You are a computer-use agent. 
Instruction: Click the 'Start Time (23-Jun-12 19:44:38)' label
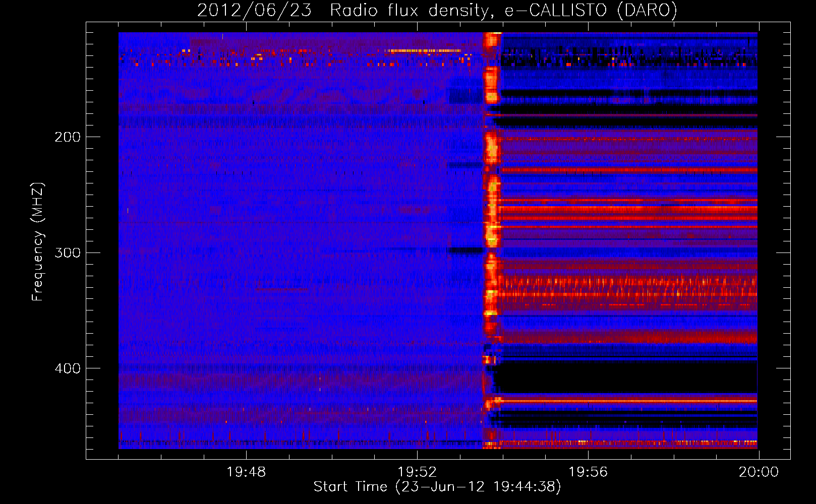(437, 487)
